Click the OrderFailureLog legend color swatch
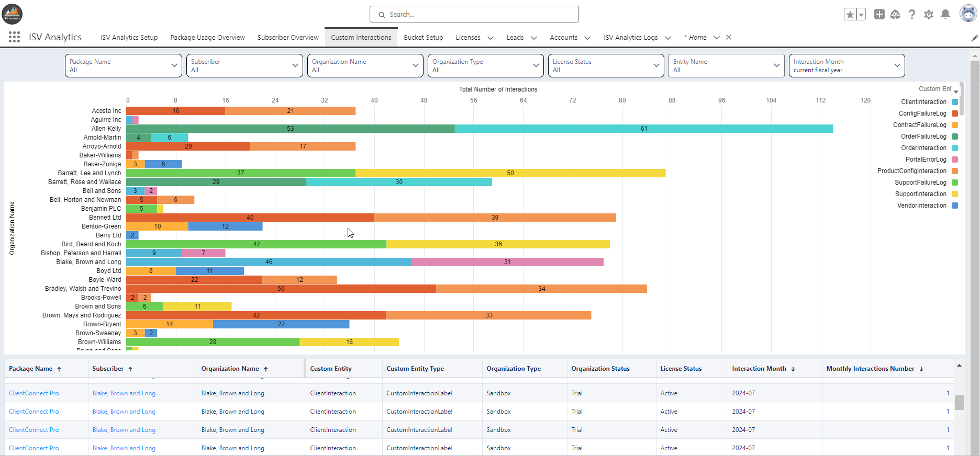 coord(955,136)
